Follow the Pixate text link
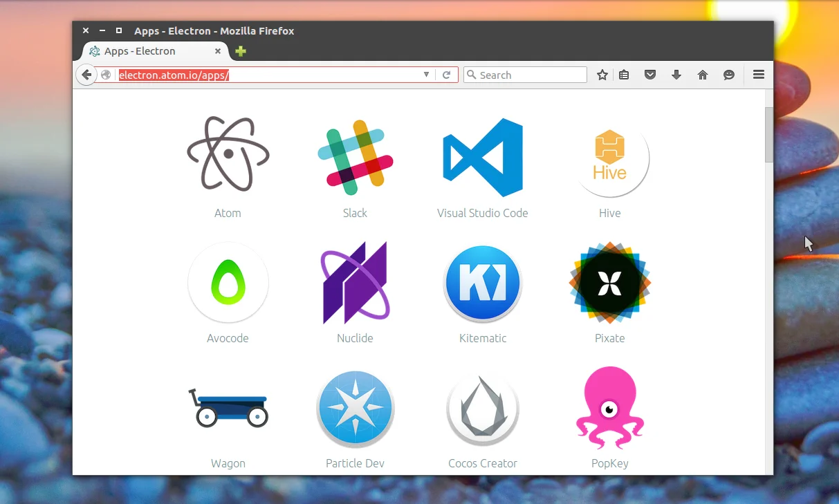The image size is (839, 504). pos(609,338)
